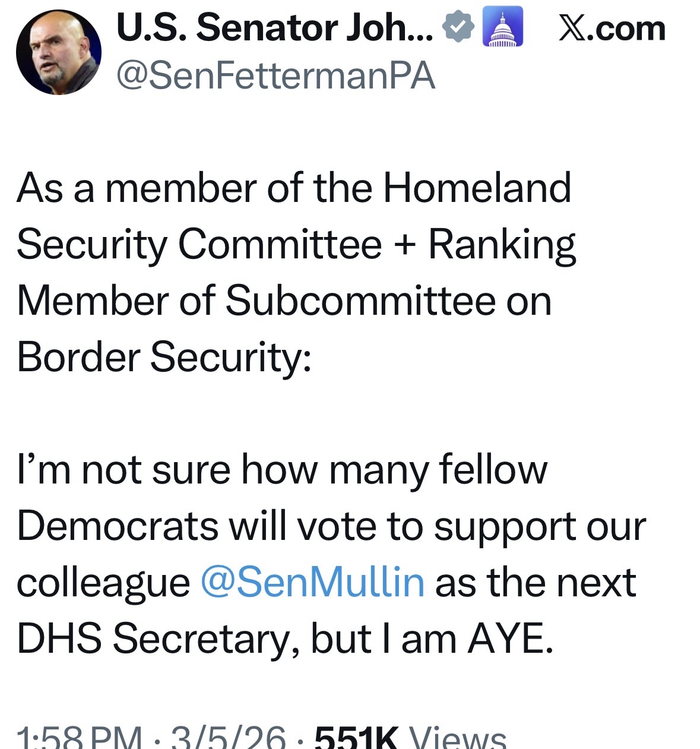Open Senator Fetterman's profile photo
Screen dimensions: 700x749
[58, 52]
